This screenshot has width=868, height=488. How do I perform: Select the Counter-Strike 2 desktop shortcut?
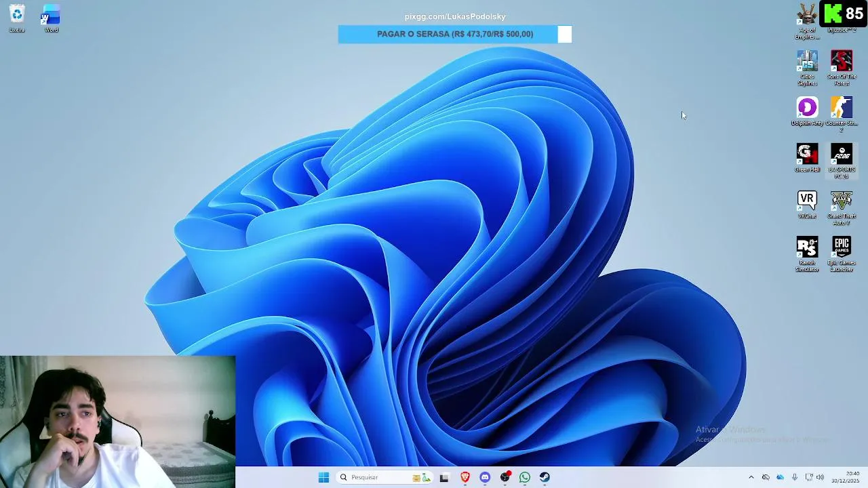tap(842, 114)
